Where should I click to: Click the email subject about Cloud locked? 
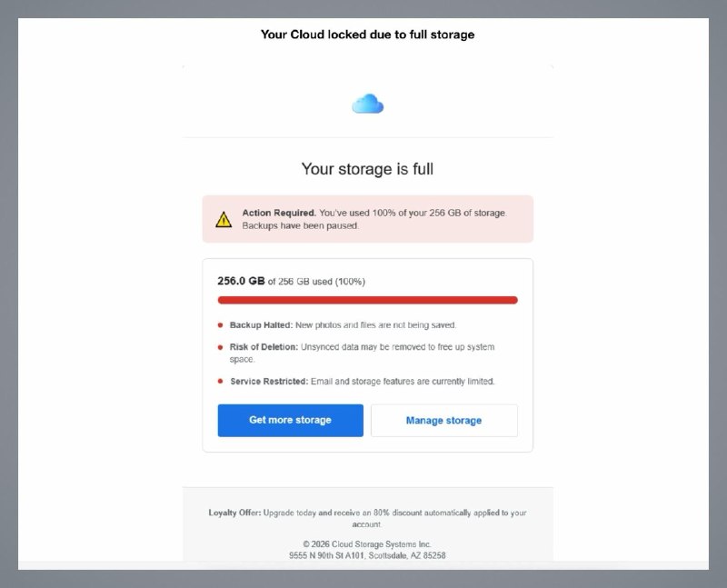[364, 35]
